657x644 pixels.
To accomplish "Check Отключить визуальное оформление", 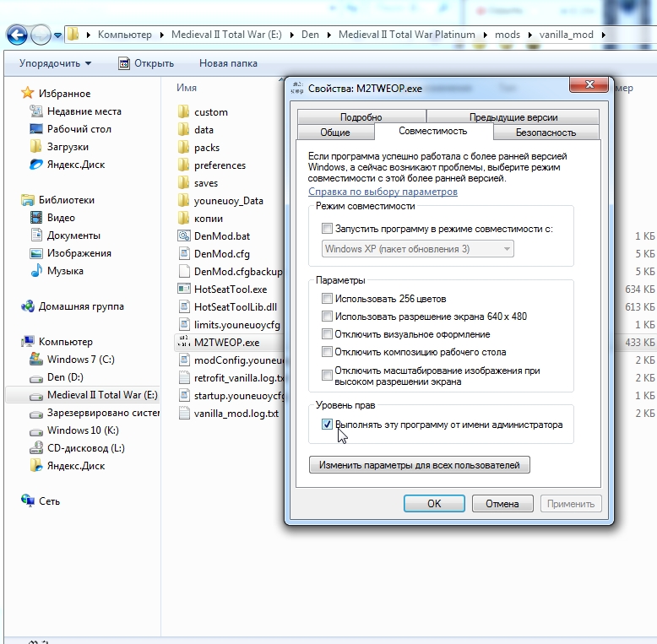I will [327, 333].
